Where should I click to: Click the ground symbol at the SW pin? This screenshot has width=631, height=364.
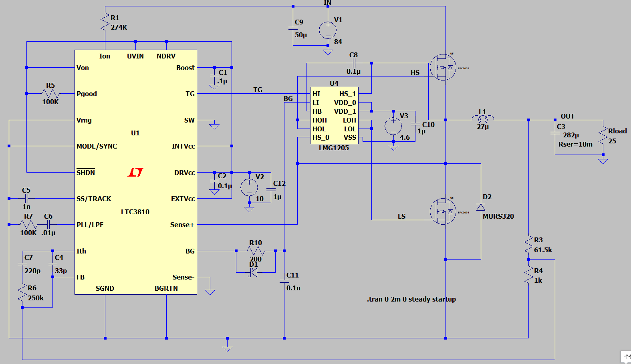coord(214,126)
